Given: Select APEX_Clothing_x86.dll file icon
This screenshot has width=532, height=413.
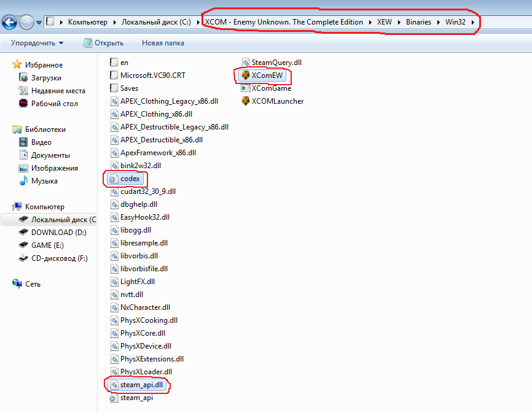Looking at the screenshot, I should pyautogui.click(x=114, y=114).
